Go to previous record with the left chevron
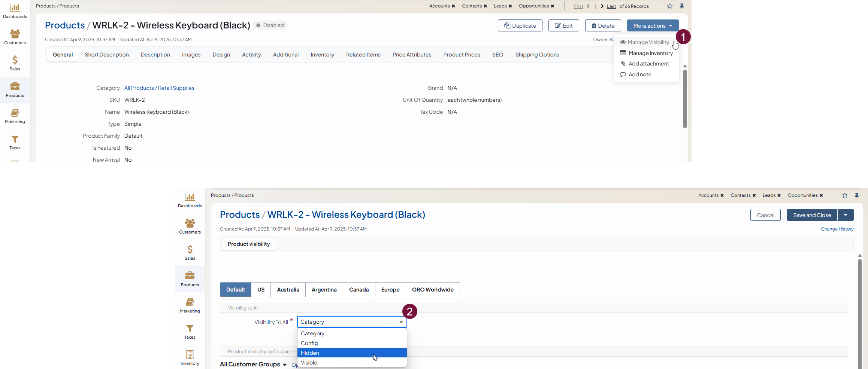This screenshot has height=369, width=868. 588,6
